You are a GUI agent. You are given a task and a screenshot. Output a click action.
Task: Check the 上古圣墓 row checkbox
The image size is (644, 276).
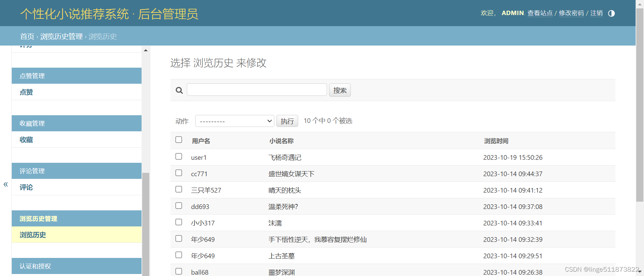[x=179, y=255]
